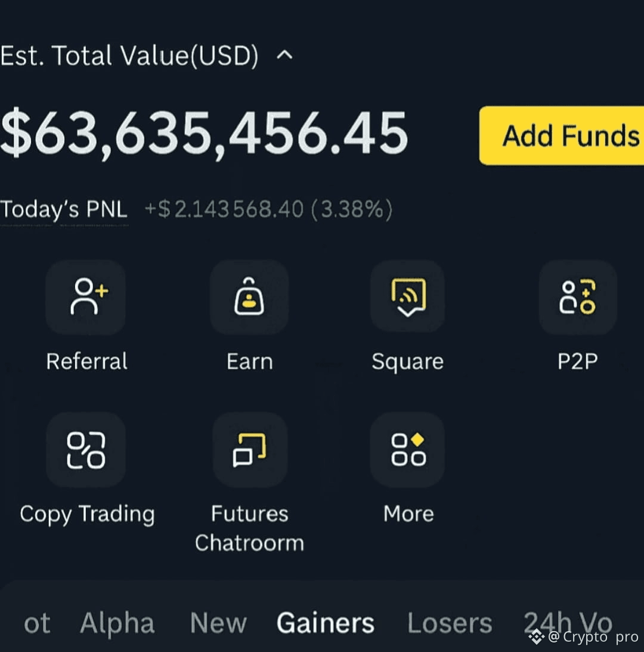This screenshot has height=652, width=644.
Task: Switch to the Alpha tab
Action: coord(117,623)
